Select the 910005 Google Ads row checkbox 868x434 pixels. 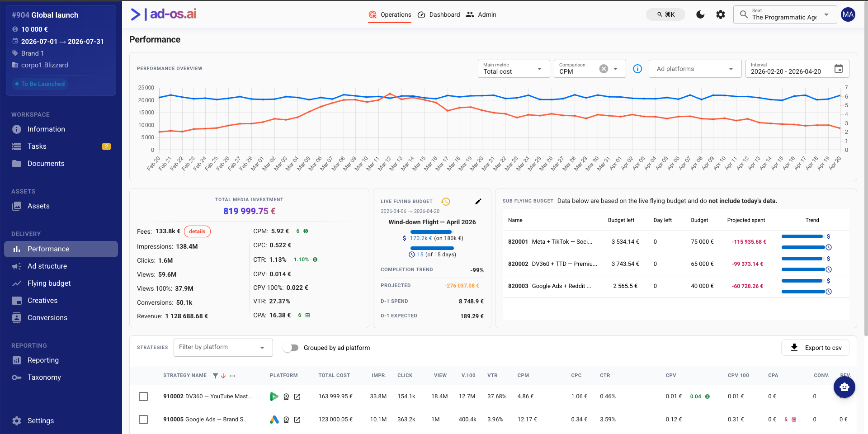(143, 420)
